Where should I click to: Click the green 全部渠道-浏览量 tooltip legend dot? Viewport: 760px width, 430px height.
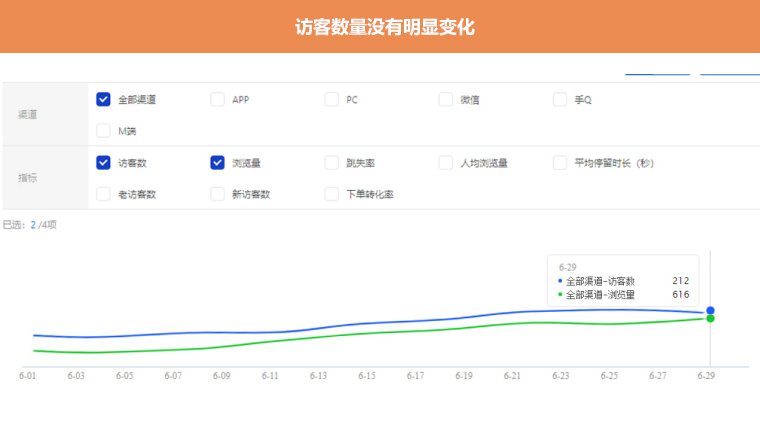click(x=560, y=295)
